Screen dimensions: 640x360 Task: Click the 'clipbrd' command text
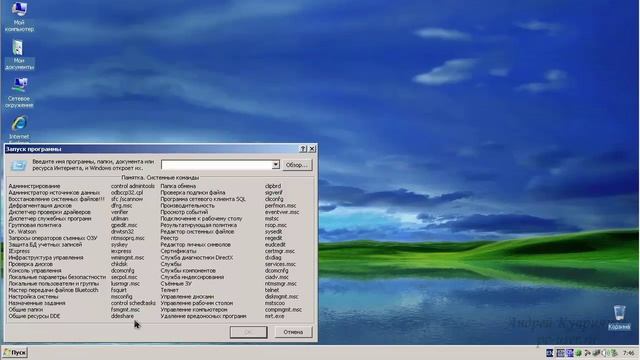(x=273, y=186)
